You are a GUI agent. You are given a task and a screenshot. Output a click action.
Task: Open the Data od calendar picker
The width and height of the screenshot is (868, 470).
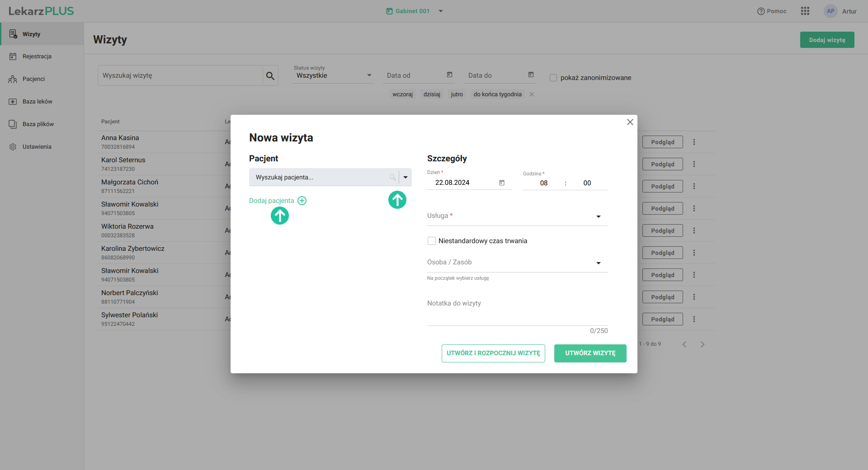pyautogui.click(x=449, y=75)
